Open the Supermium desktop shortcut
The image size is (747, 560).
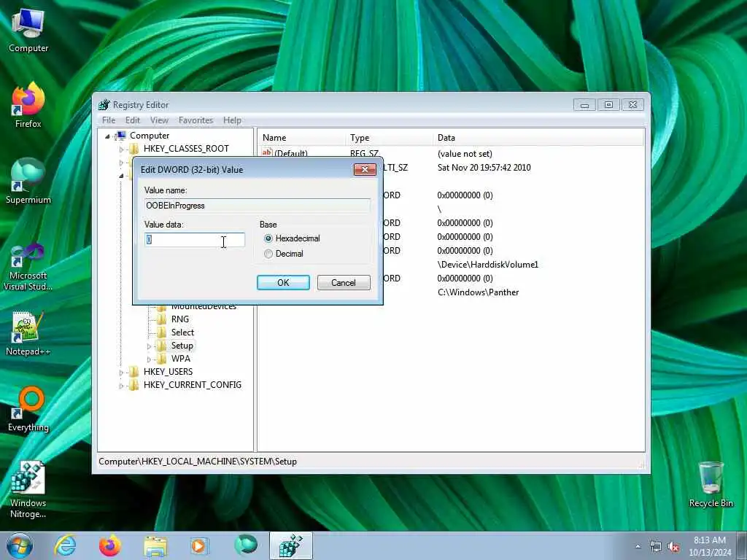coord(28,182)
